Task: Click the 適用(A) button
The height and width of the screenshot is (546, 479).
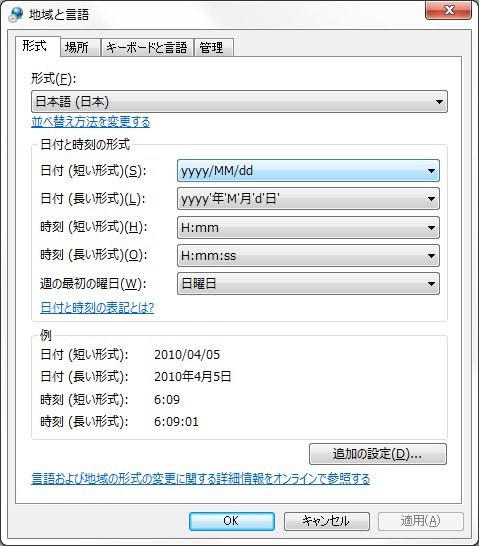Action: [x=421, y=521]
